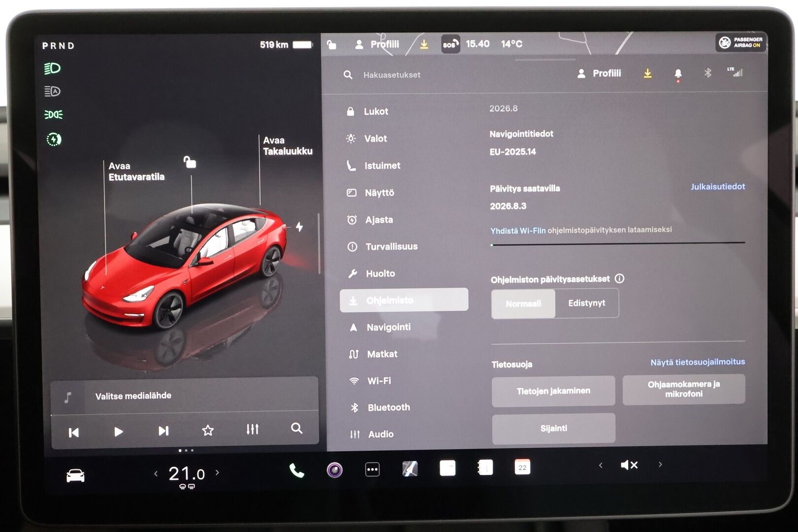This screenshot has width=798, height=532.
Task: Open Bluetooth status icon in top bar
Action: tap(708, 72)
